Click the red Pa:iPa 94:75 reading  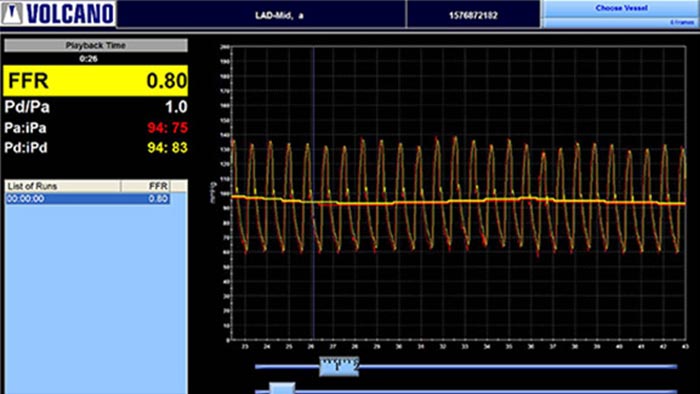(167, 128)
